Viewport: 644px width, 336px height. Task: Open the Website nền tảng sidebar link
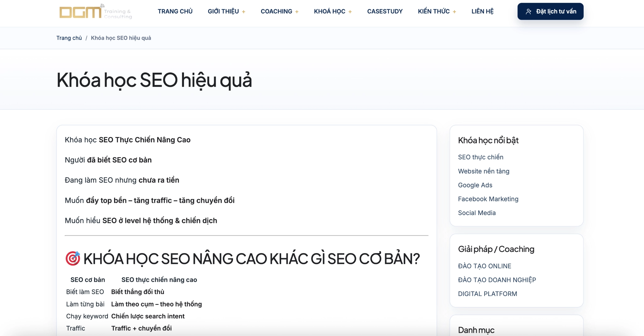(x=484, y=171)
